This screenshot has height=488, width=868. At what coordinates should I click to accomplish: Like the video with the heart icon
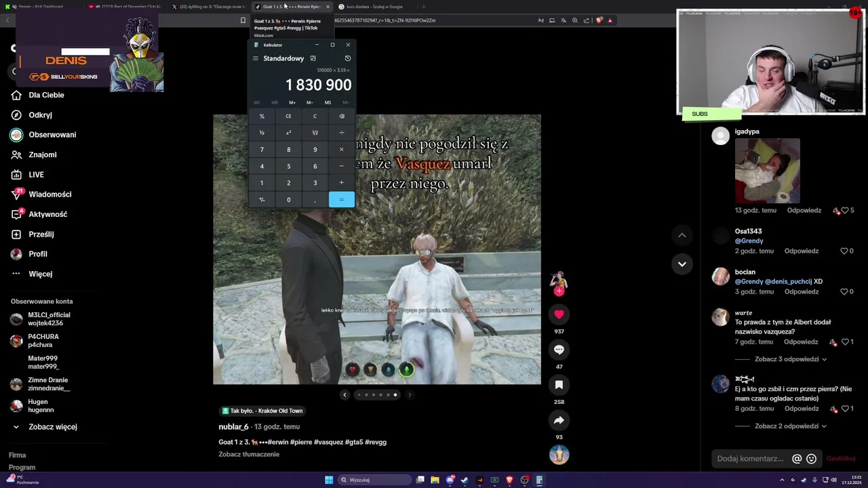pyautogui.click(x=559, y=314)
